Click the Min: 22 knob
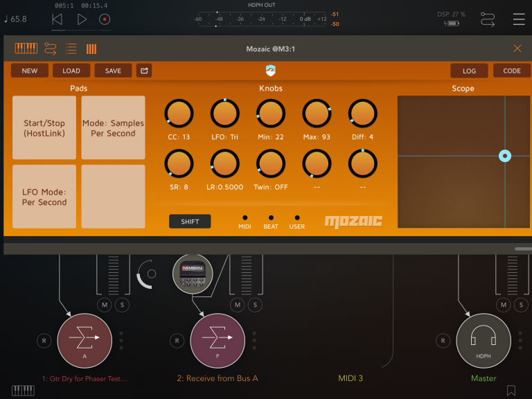 pos(271,114)
